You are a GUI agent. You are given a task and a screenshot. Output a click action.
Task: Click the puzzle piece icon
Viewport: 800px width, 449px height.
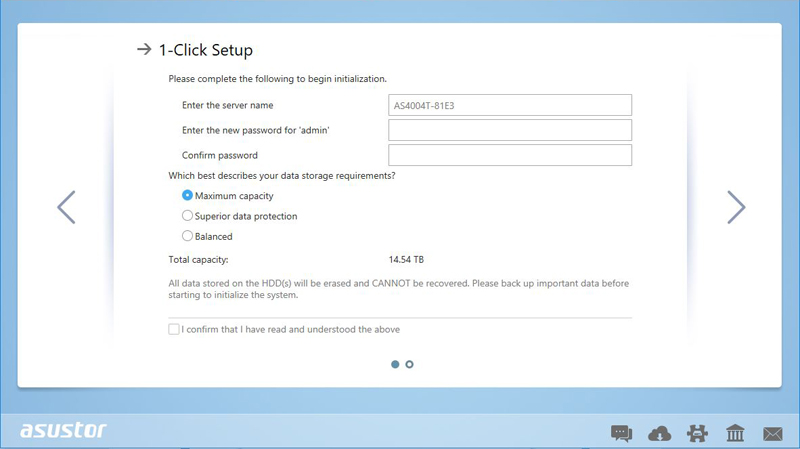coord(697,433)
